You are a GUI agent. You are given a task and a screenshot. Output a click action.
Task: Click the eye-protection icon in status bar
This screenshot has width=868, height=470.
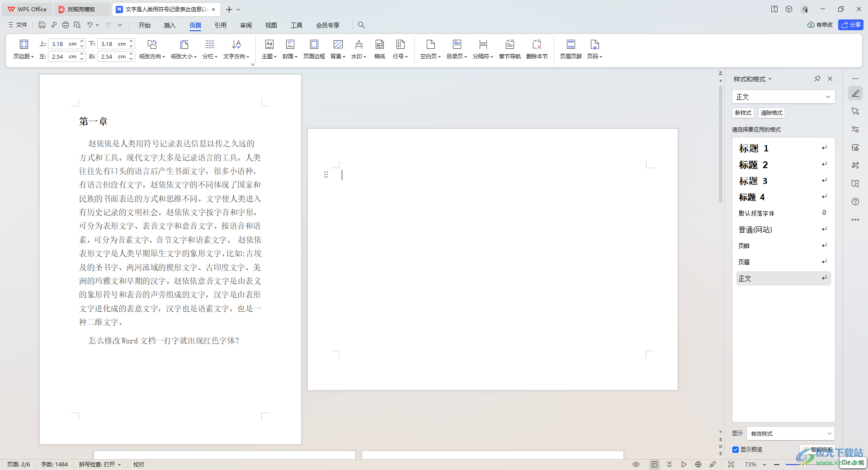point(636,464)
